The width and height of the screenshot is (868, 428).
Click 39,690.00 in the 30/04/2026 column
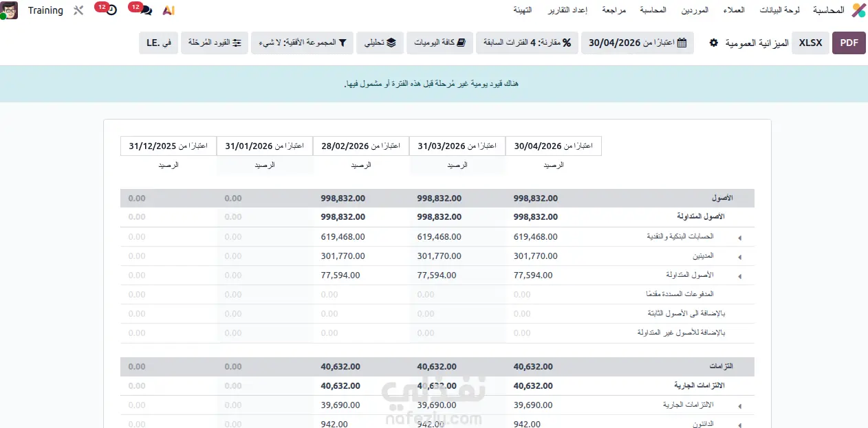tap(533, 405)
